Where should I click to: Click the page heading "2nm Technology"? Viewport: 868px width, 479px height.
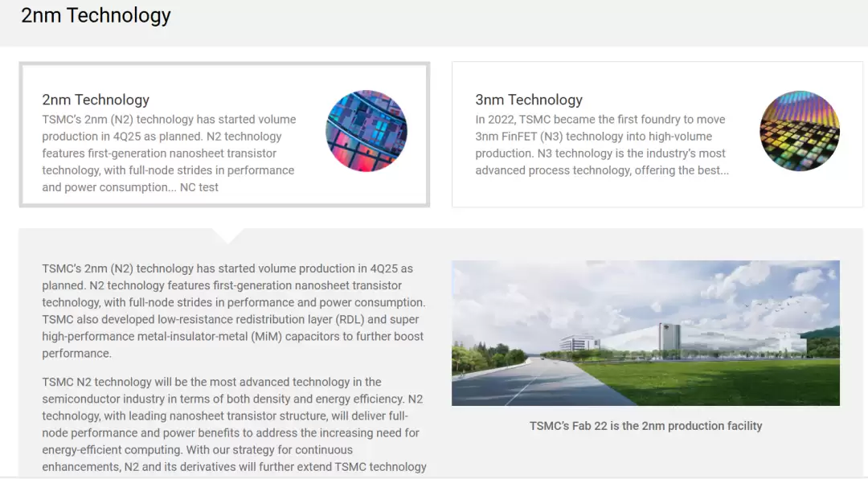click(96, 15)
